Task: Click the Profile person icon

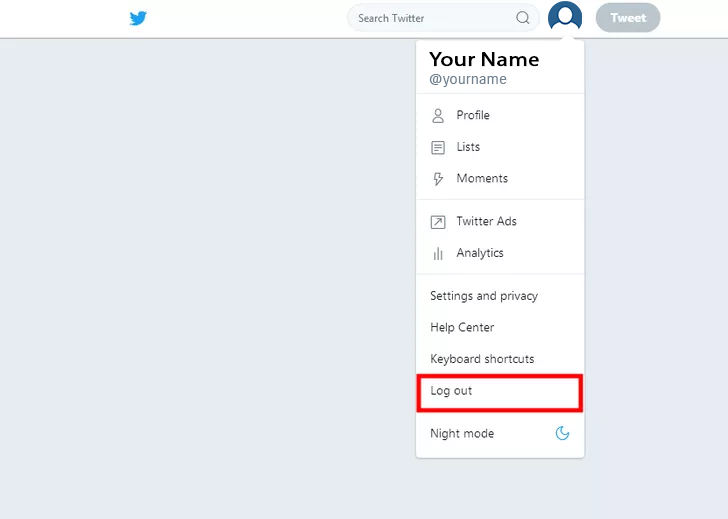Action: pos(438,116)
